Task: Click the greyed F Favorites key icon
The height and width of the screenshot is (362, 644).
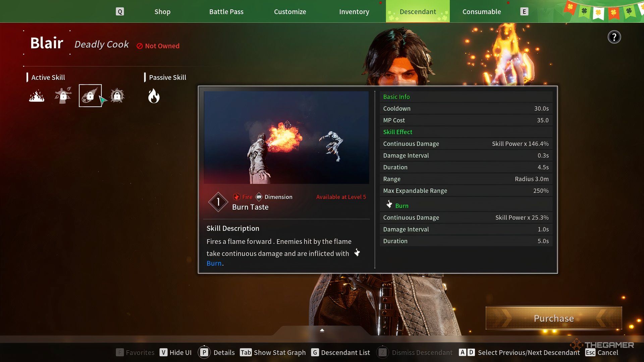Action: coord(120,352)
